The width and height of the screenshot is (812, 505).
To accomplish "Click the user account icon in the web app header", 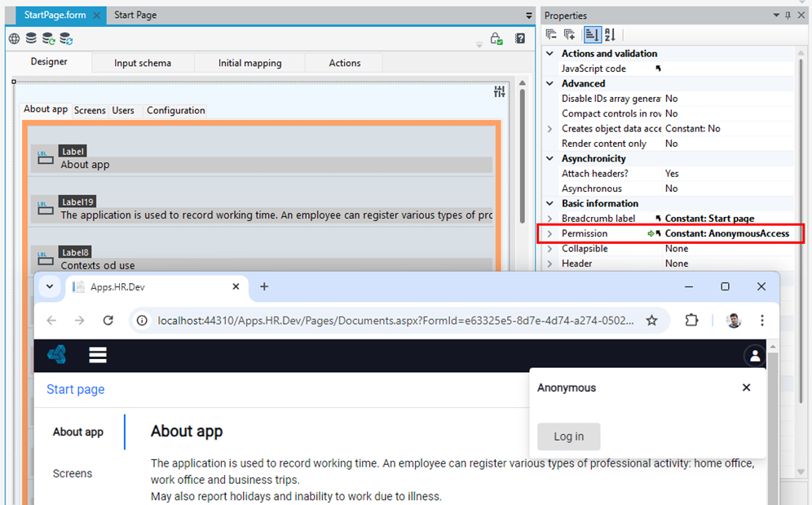I will (754, 356).
